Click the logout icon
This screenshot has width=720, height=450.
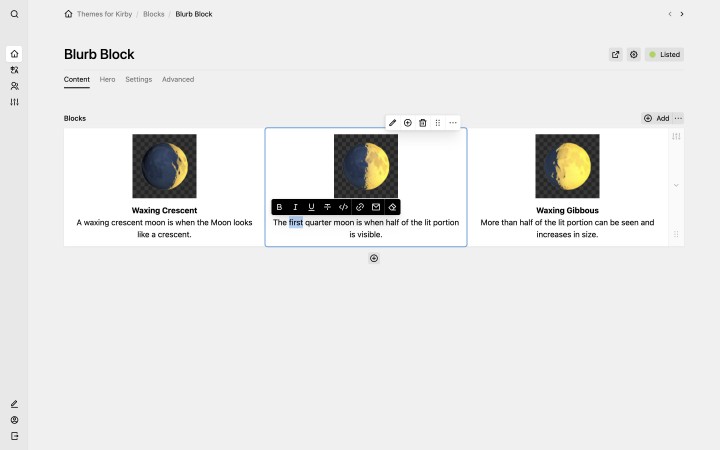point(14,436)
